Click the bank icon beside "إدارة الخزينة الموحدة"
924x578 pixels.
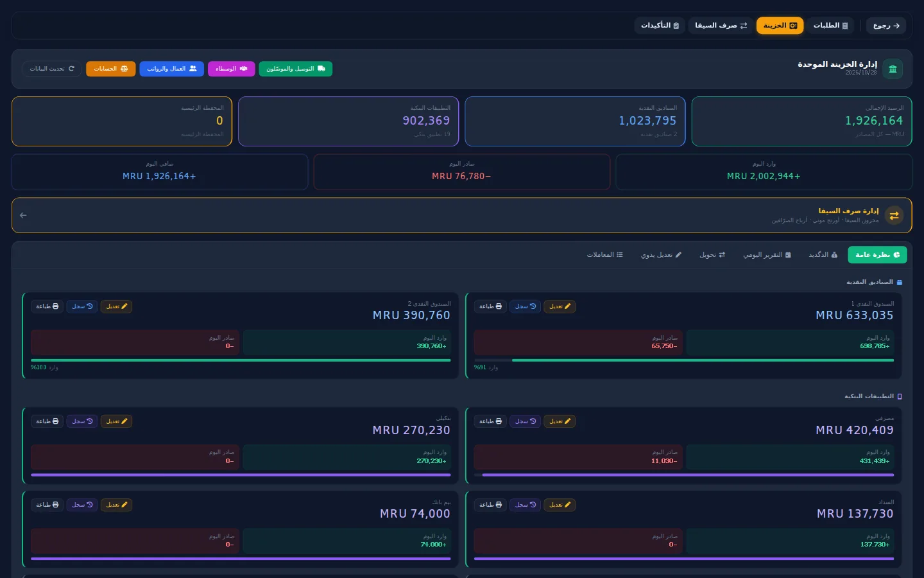(x=893, y=69)
